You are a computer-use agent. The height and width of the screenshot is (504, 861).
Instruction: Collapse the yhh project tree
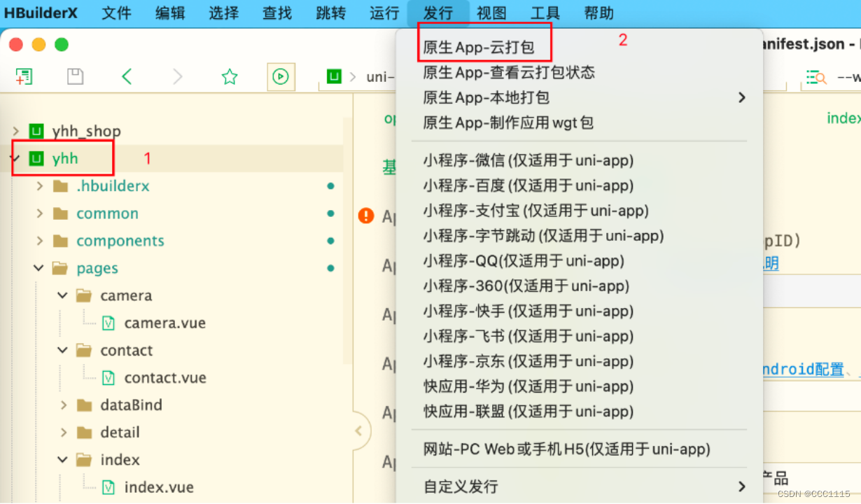click(x=15, y=158)
